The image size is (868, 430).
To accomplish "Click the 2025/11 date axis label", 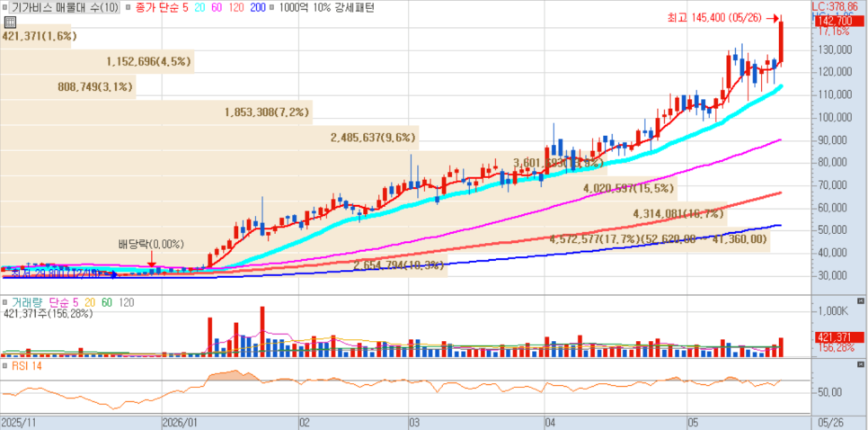I will [x=17, y=423].
